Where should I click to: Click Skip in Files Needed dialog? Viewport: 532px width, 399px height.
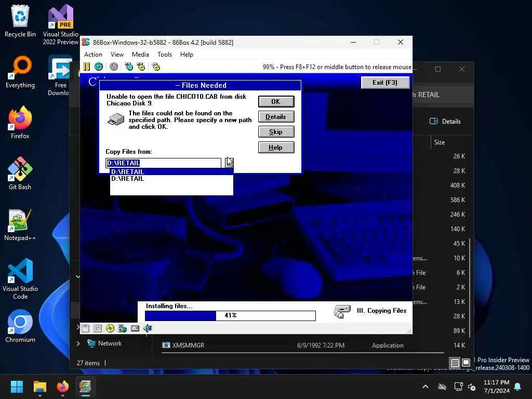pos(276,132)
